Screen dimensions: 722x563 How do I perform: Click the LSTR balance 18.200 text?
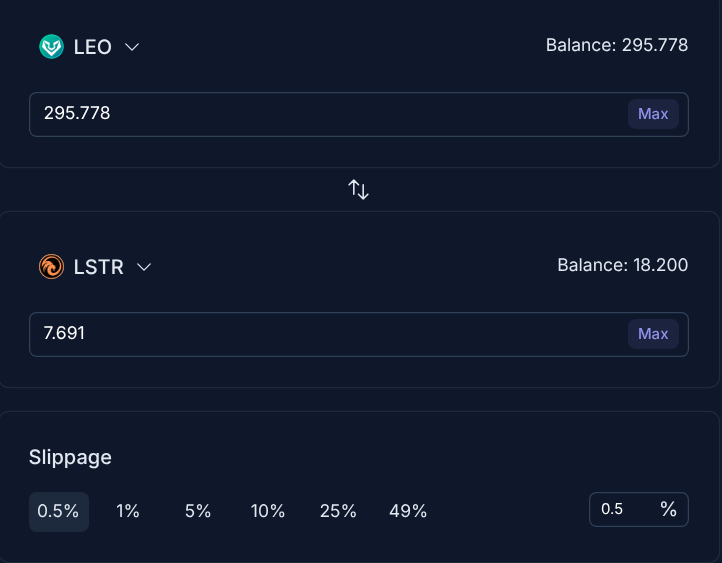click(622, 265)
